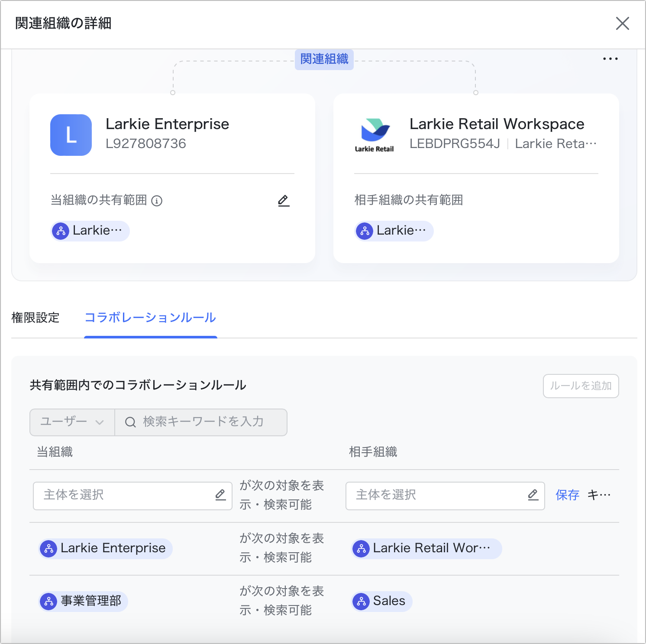Edit 当組織の共有範囲 with pencil icon
The height and width of the screenshot is (644, 646).
point(284,200)
